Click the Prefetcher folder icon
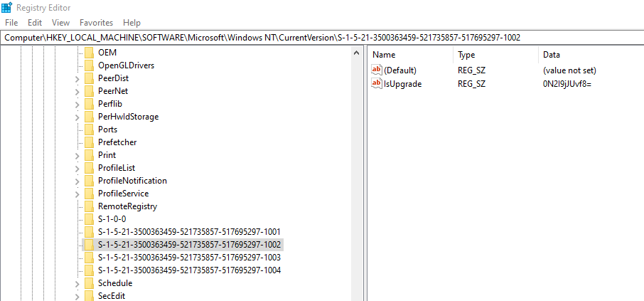The image size is (644, 301). pyautogui.click(x=89, y=142)
